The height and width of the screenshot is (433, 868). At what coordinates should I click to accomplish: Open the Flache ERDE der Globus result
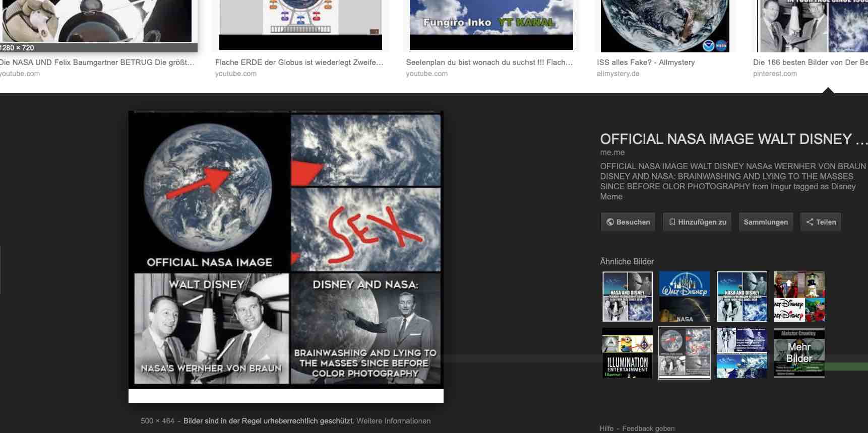point(299,62)
